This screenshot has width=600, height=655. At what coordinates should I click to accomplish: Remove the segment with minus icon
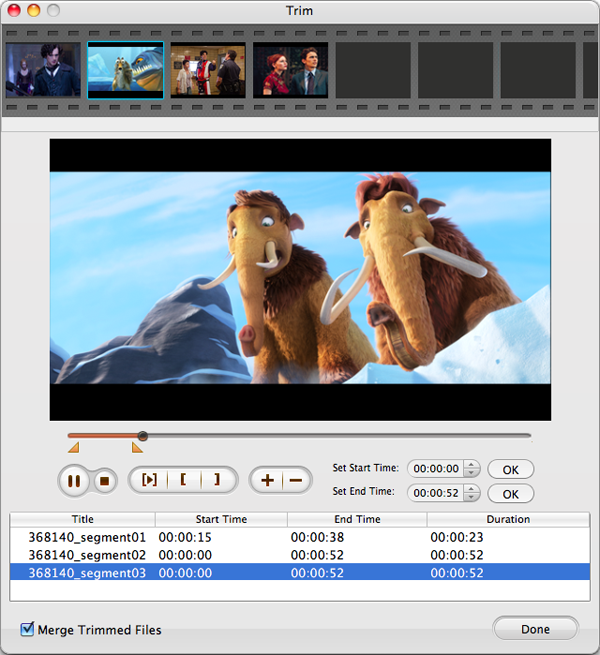(295, 480)
